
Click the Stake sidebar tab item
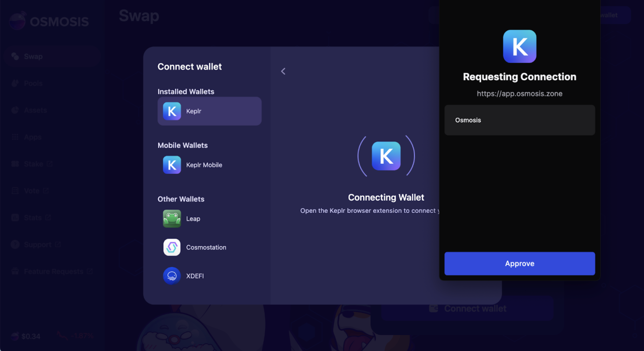(x=33, y=163)
